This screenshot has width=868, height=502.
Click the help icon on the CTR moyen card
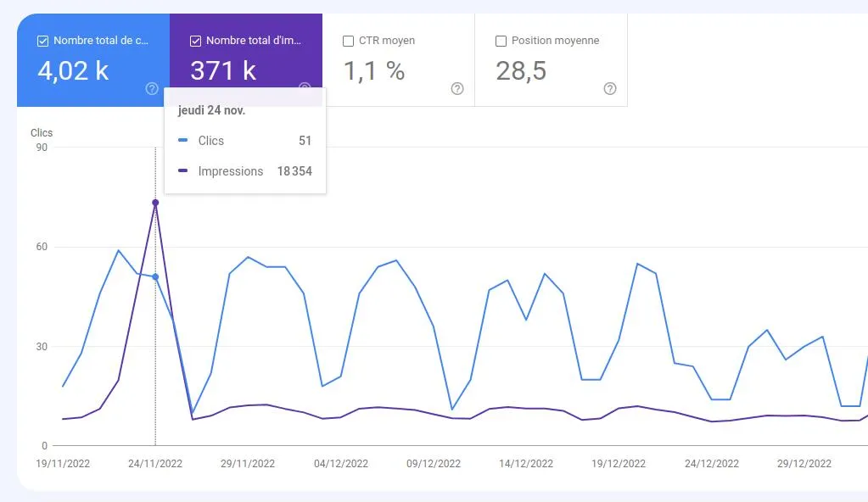(456, 88)
